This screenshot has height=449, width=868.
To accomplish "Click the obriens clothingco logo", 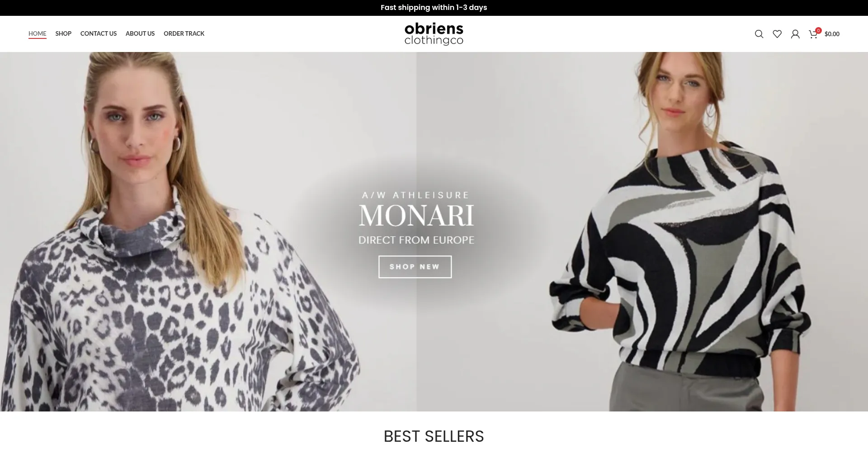I will pyautogui.click(x=434, y=34).
